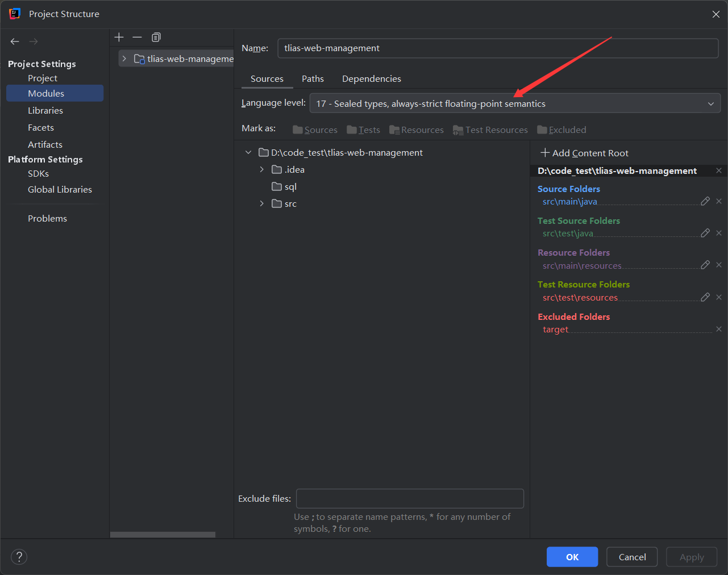Remove target from excluded folders

(x=719, y=329)
